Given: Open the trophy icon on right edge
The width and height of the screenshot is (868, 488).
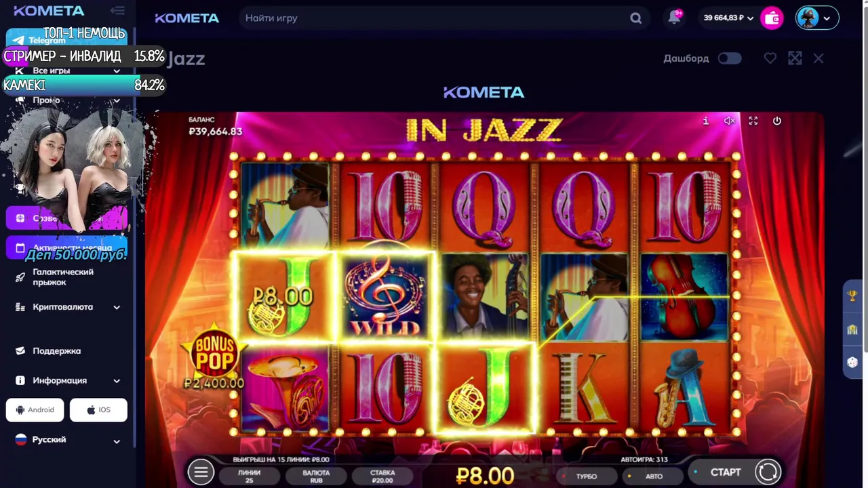Looking at the screenshot, I should click(852, 296).
